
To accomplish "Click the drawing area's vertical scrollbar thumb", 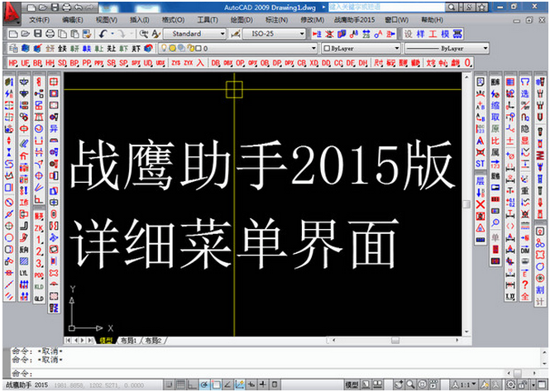I will click(466, 204).
